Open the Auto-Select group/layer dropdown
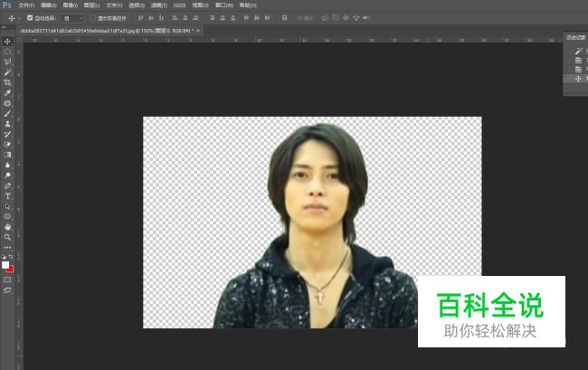 pyautogui.click(x=72, y=18)
